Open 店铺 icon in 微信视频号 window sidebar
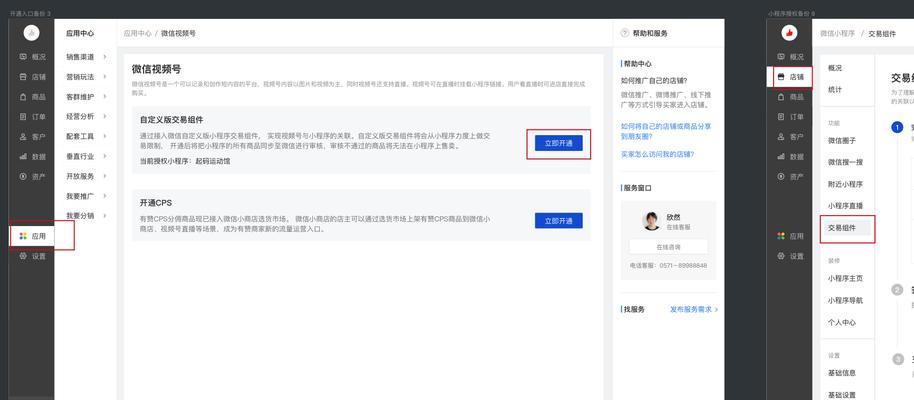914x400 pixels. (x=23, y=76)
